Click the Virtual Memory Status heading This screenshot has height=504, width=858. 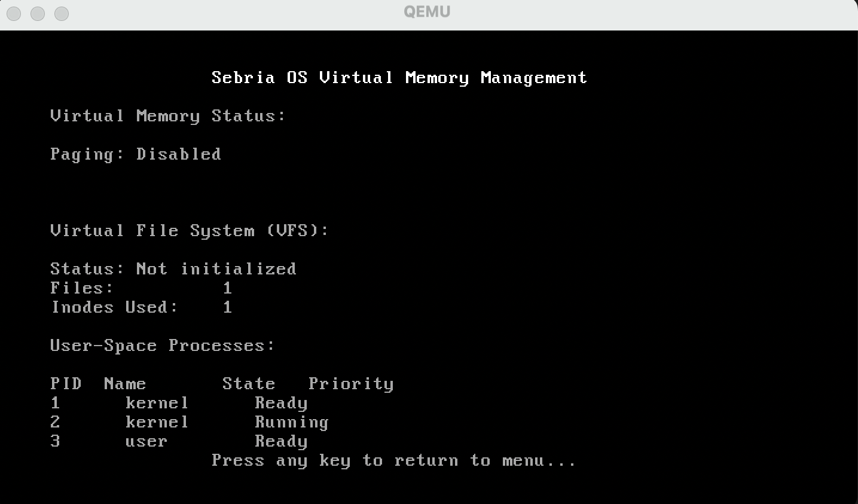pos(167,115)
